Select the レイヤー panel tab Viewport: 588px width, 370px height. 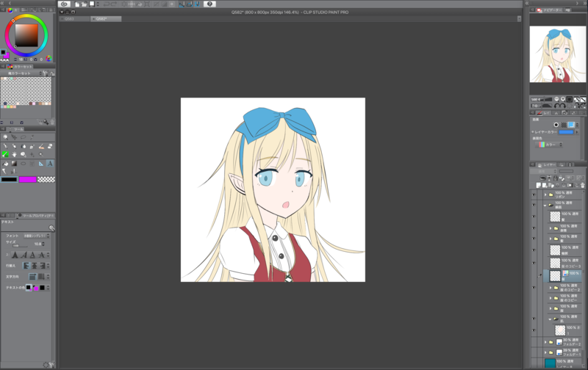coord(547,164)
